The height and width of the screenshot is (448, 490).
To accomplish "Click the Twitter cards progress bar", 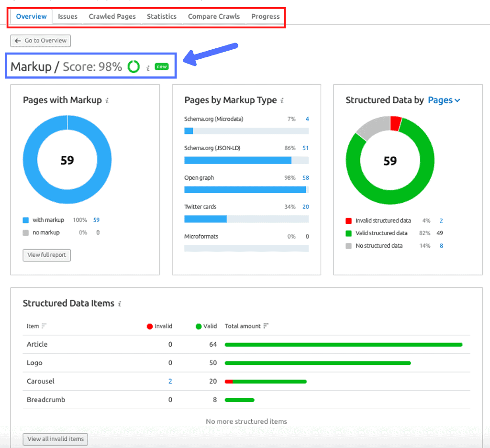I will (246, 219).
